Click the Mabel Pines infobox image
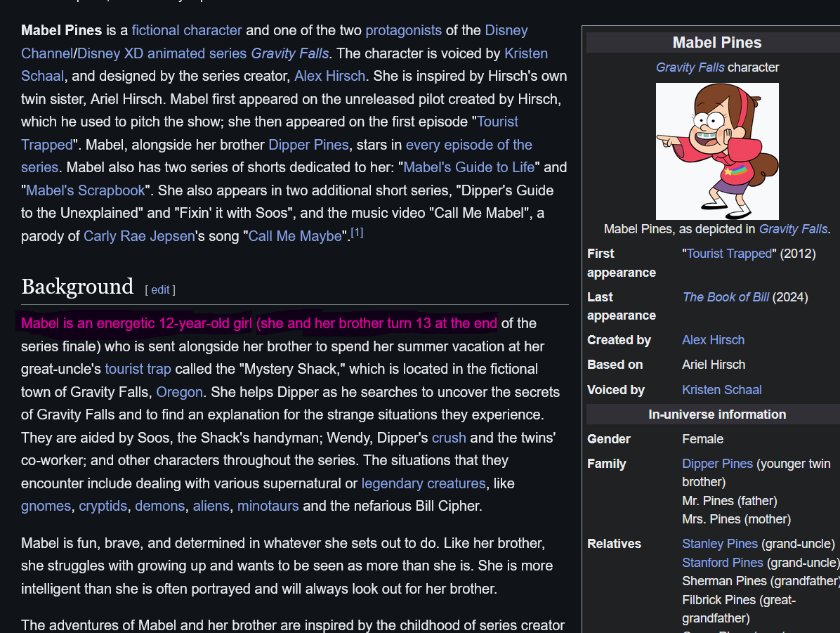This screenshot has width=840, height=633. pyautogui.click(x=717, y=151)
